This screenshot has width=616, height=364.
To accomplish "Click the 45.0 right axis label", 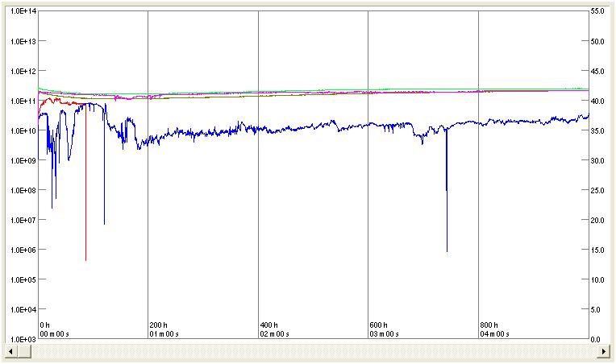I will 597,71.
